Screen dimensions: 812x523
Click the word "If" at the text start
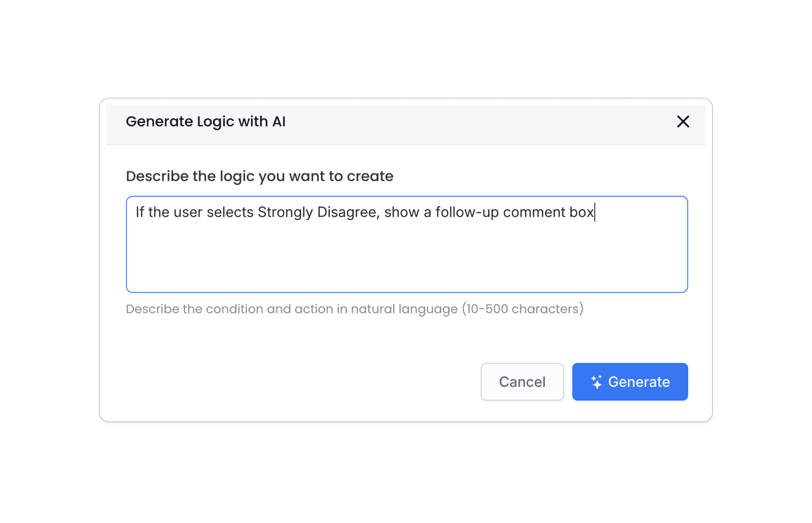(139, 212)
